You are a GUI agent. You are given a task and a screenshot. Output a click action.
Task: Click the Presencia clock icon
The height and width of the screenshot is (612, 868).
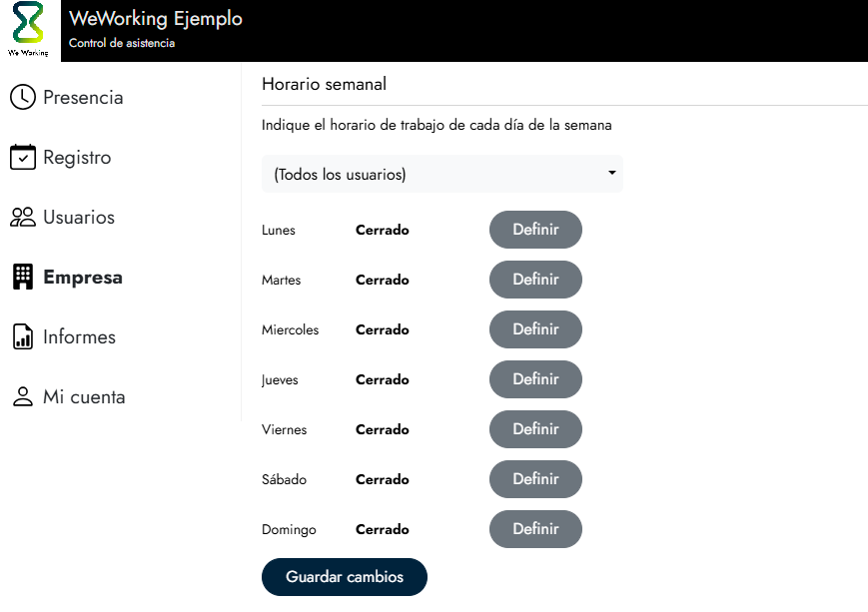(x=22, y=98)
